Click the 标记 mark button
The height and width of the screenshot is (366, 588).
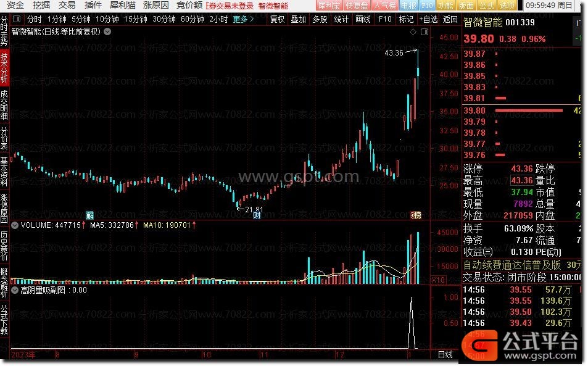coord(406,19)
